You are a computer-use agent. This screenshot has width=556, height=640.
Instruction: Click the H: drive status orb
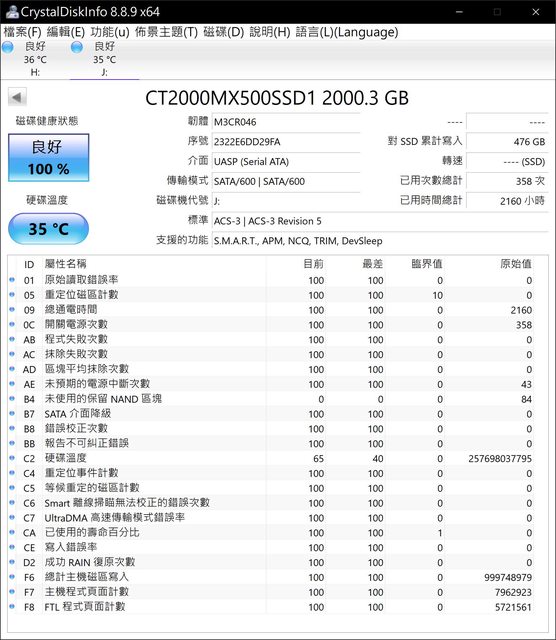(x=8, y=47)
